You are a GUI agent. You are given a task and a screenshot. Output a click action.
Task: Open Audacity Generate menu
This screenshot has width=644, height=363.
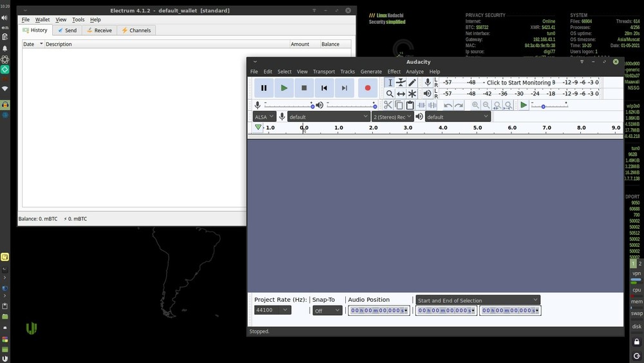click(371, 72)
